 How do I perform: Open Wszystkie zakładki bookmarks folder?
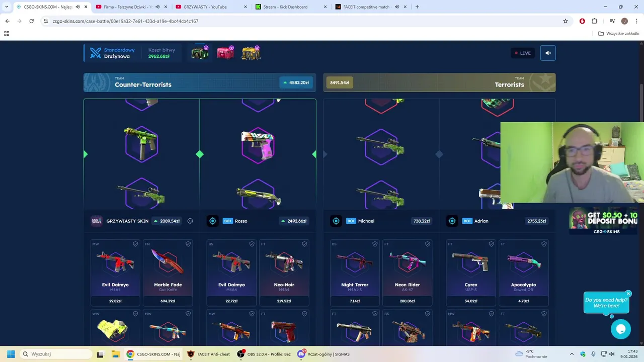coord(619,34)
